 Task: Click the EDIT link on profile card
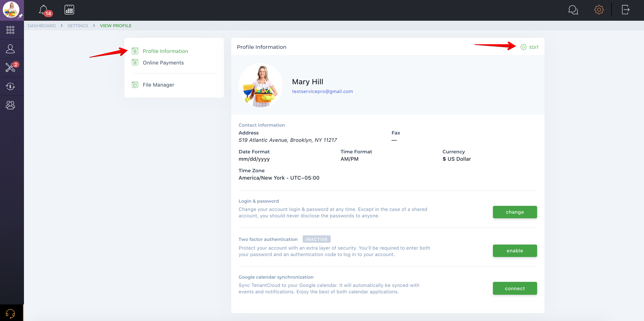click(x=534, y=47)
